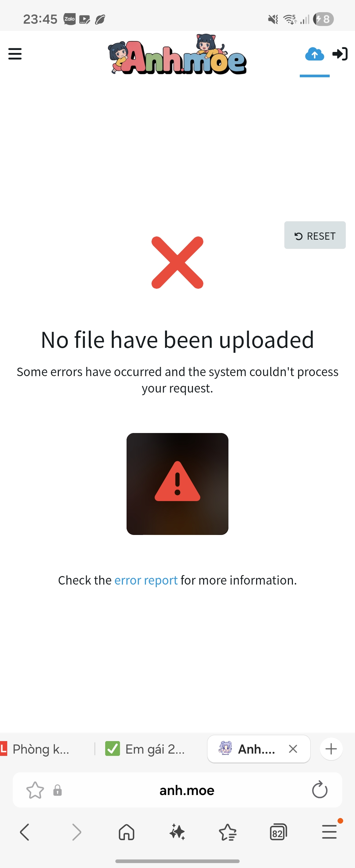The height and width of the screenshot is (868, 355).
Task: Tap the Anh.moe logo
Action: [x=177, y=54]
